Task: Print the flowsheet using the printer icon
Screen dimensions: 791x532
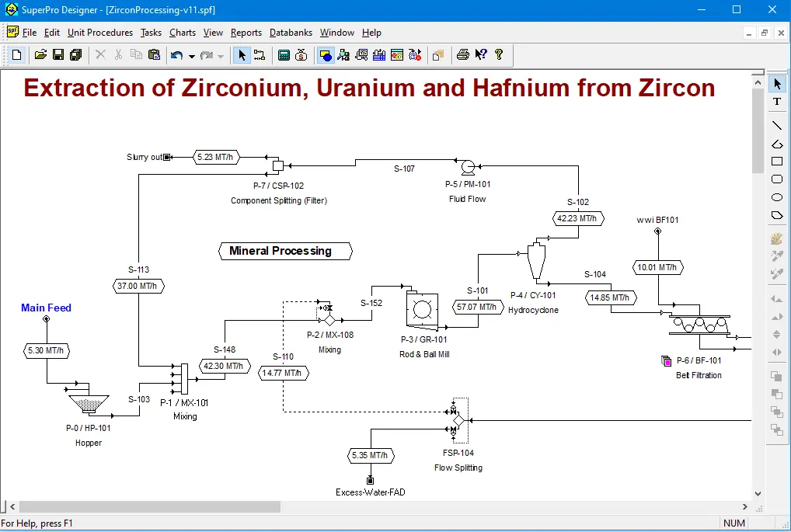Action: 463,55
